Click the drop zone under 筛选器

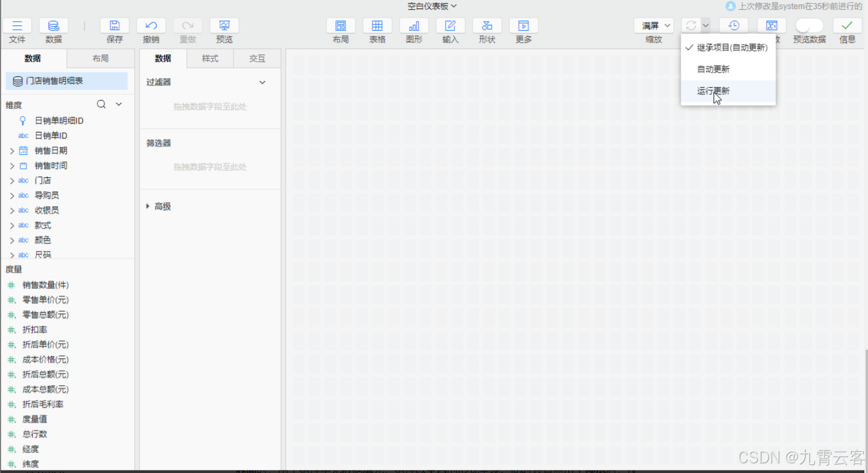pyautogui.click(x=210, y=167)
